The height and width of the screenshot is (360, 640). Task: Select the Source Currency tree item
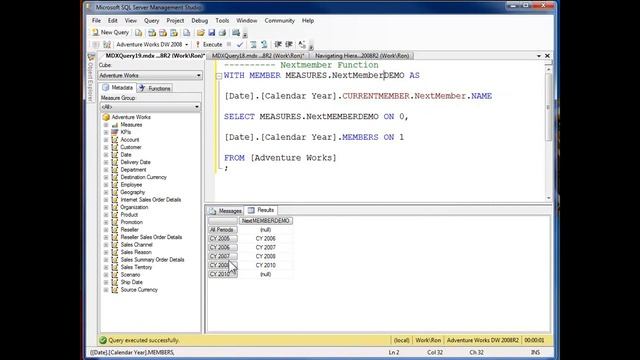pos(139,290)
